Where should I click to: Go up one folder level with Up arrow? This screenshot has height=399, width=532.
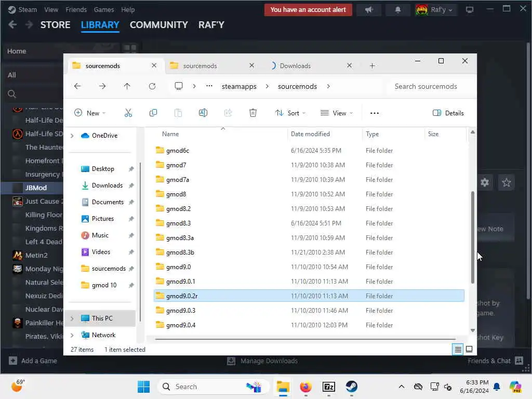click(127, 86)
